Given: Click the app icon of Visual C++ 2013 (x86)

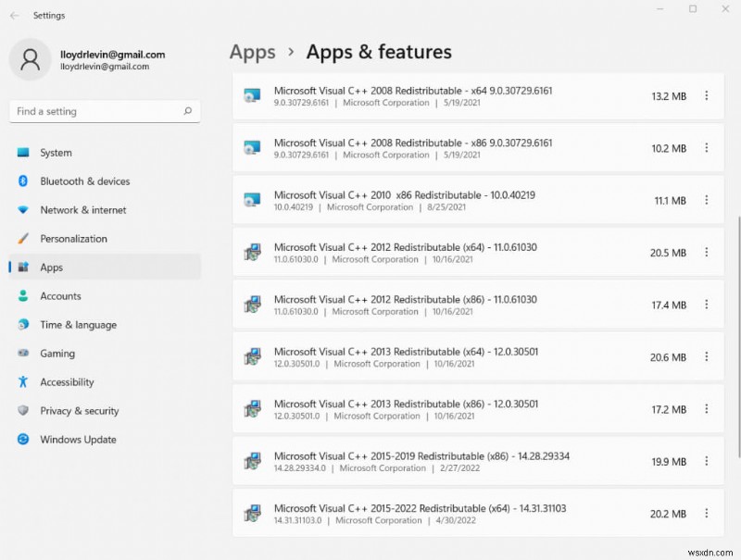Looking at the screenshot, I should pyautogui.click(x=252, y=409).
